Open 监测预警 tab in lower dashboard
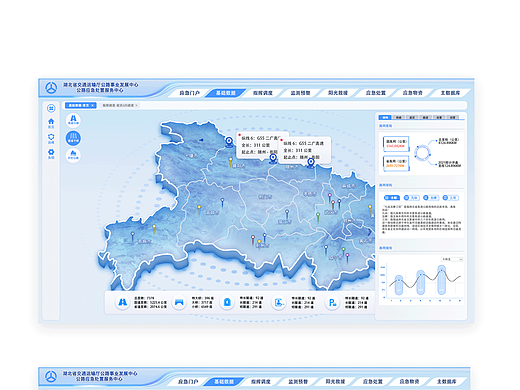This screenshot has width=520, height=390. [x=298, y=382]
